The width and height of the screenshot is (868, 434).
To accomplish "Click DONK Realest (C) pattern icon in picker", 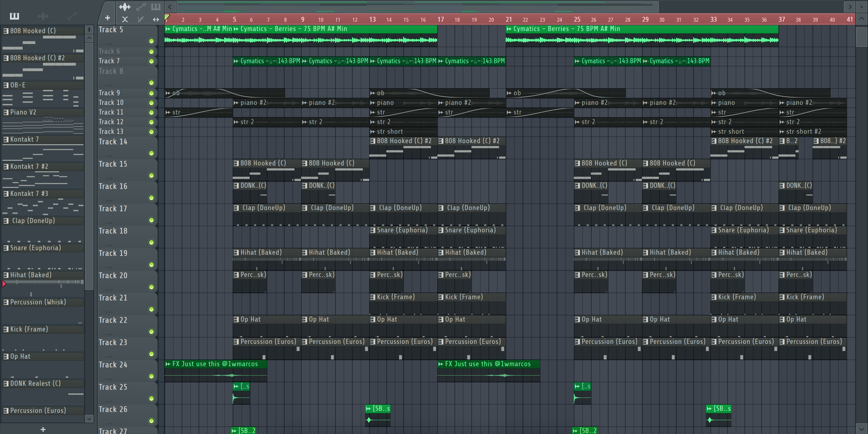I will (6, 383).
